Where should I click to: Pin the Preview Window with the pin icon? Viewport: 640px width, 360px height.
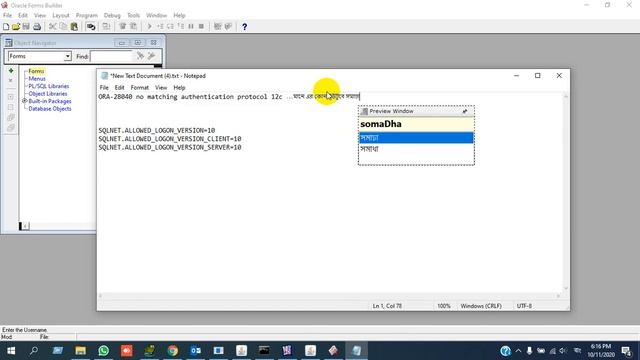click(465, 111)
